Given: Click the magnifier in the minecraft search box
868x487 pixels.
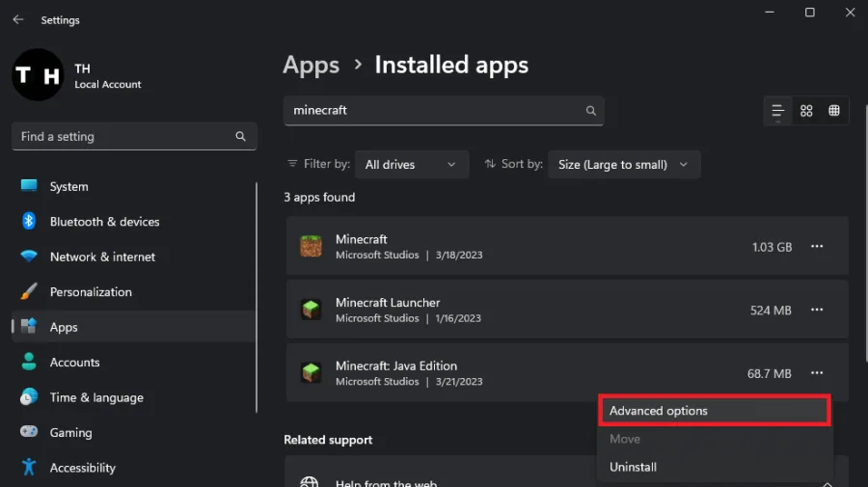Looking at the screenshot, I should click(x=590, y=111).
